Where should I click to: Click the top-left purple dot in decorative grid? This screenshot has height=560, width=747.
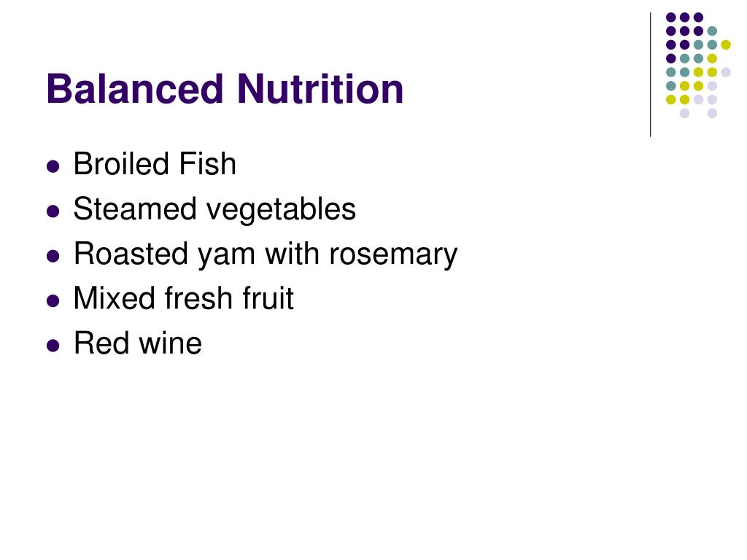coord(671,17)
